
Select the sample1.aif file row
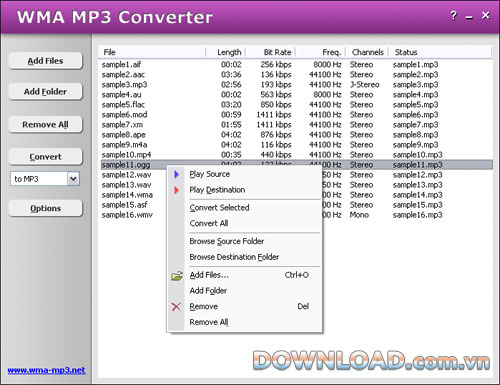point(296,65)
